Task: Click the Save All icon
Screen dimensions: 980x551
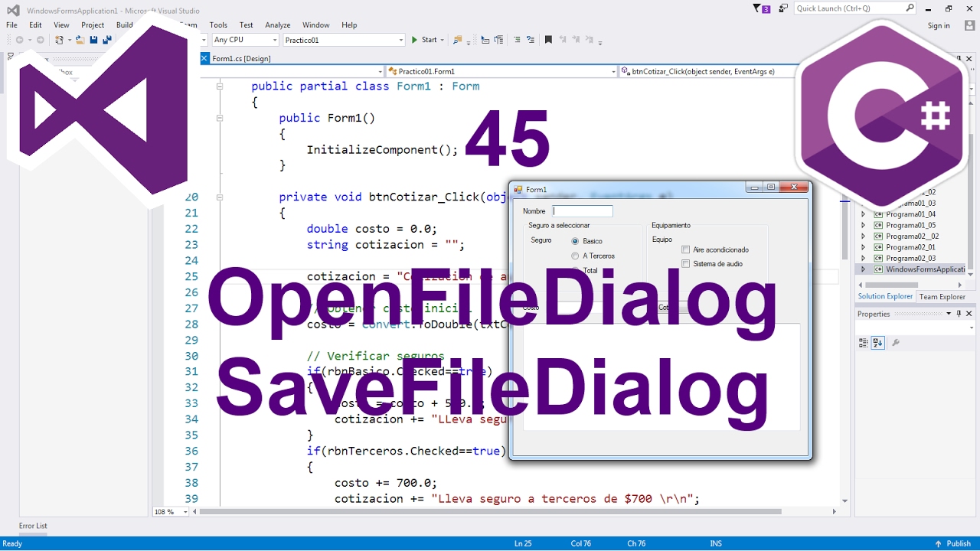Action: (107, 40)
